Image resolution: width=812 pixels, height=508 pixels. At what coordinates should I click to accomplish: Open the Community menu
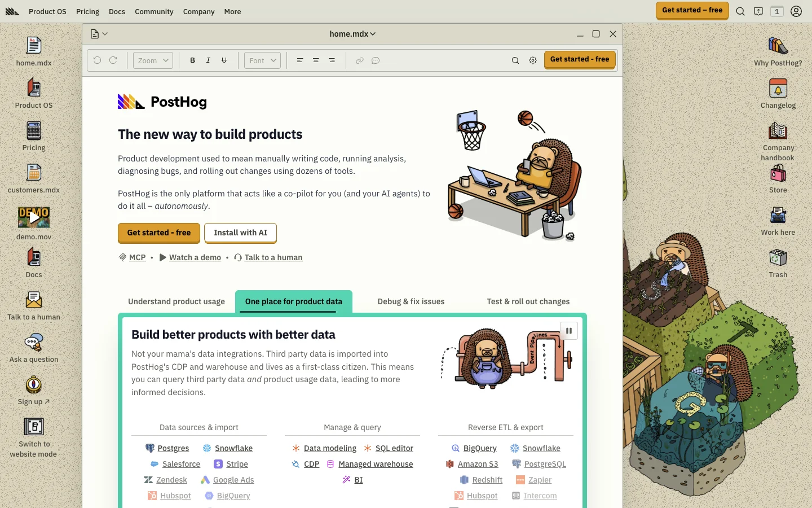click(154, 11)
